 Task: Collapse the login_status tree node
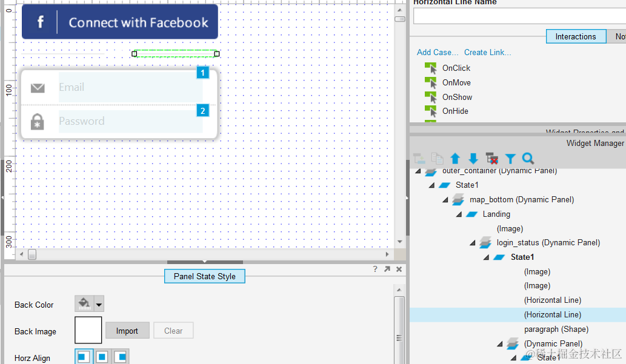click(473, 243)
